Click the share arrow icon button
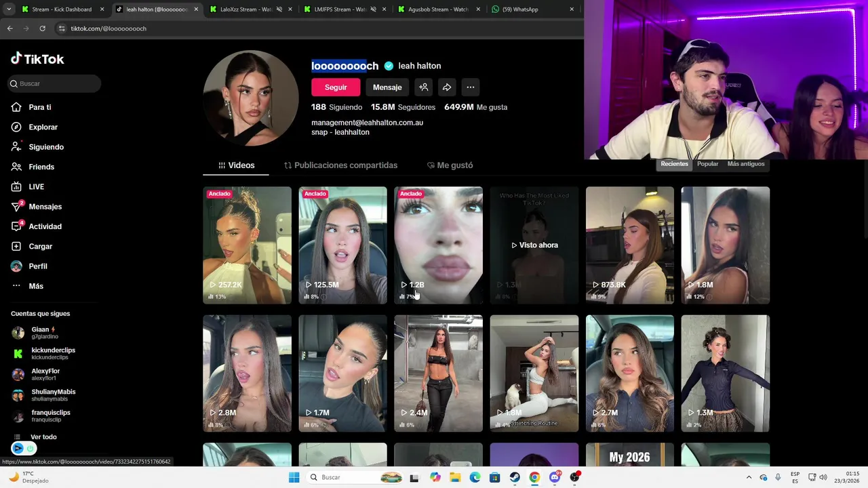This screenshot has height=488, width=868. click(x=447, y=87)
